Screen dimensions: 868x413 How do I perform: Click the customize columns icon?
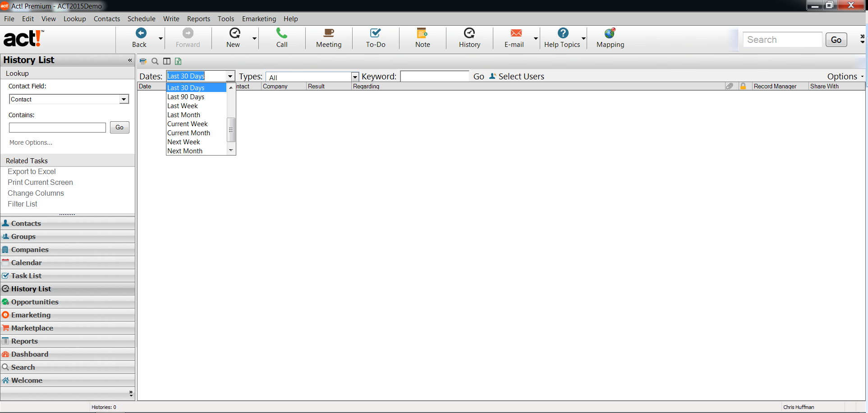click(167, 61)
